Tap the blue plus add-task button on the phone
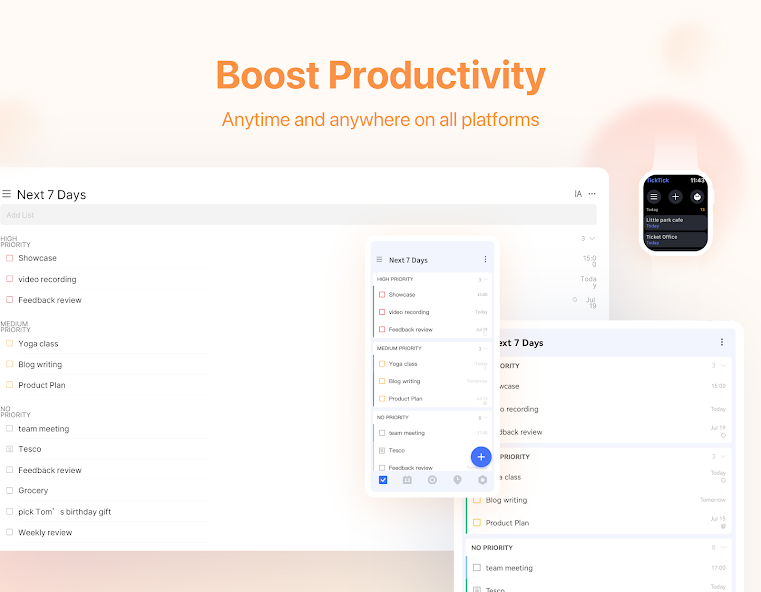Screen dimensions: 761x592 [x=481, y=456]
